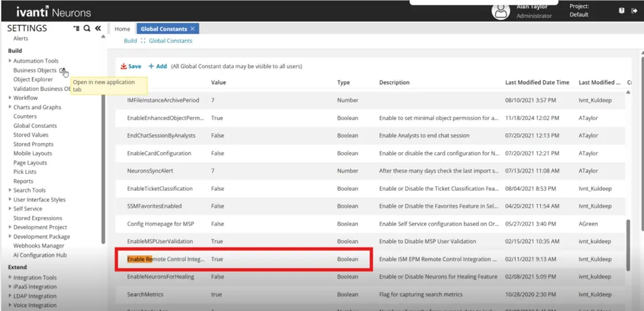Expand iPaaS Integration tree node
Image resolution: width=644 pixels, height=311 pixels.
pos(10,286)
